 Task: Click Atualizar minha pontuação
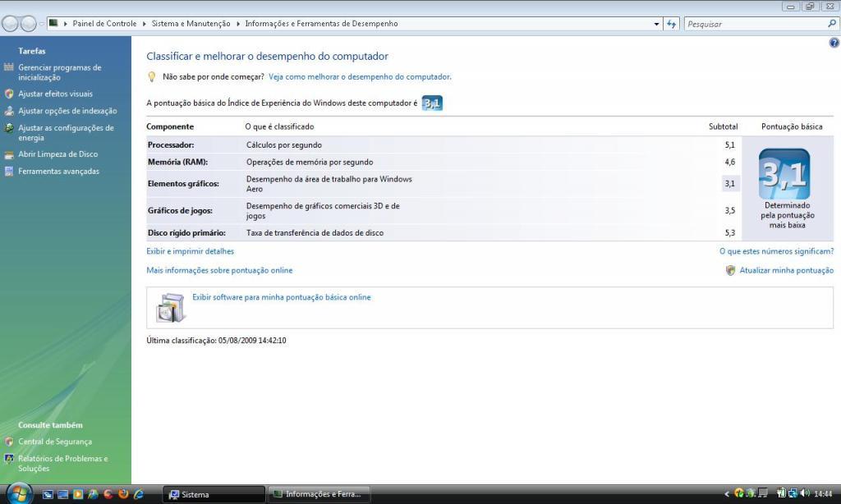point(786,270)
